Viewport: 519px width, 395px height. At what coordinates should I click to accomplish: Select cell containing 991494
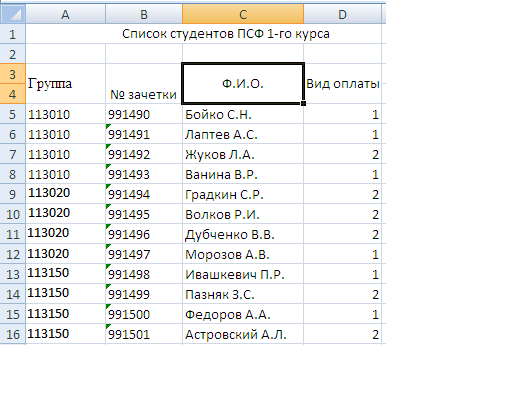tap(144, 194)
